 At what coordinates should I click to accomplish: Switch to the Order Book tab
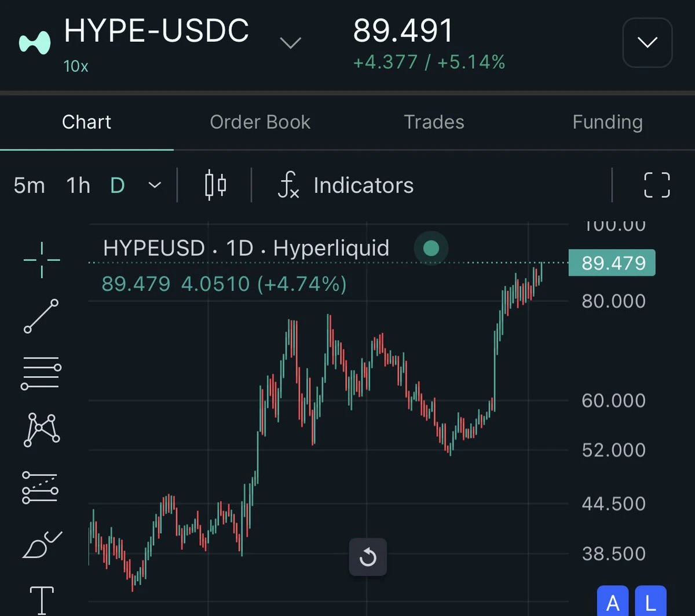pos(260,122)
